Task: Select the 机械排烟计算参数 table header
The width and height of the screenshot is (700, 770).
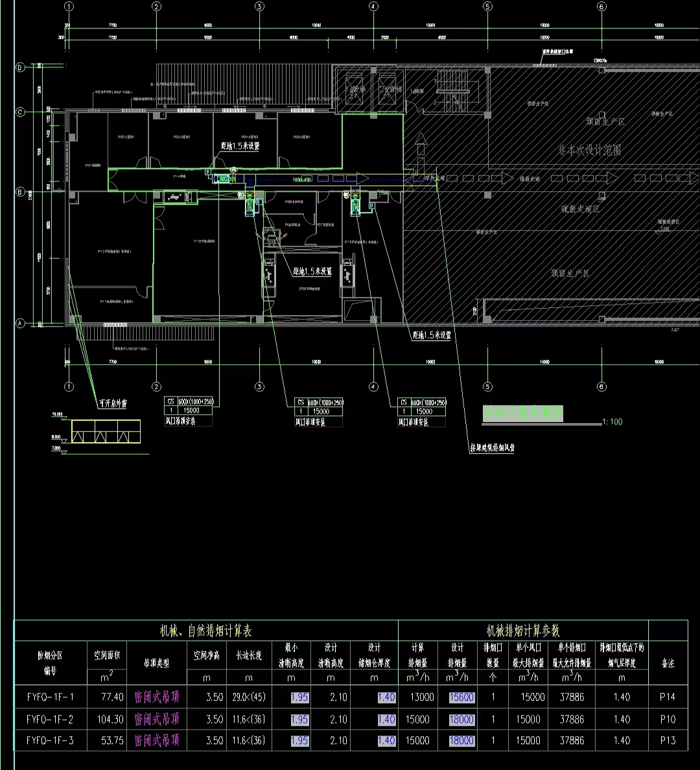Action: coord(523,631)
